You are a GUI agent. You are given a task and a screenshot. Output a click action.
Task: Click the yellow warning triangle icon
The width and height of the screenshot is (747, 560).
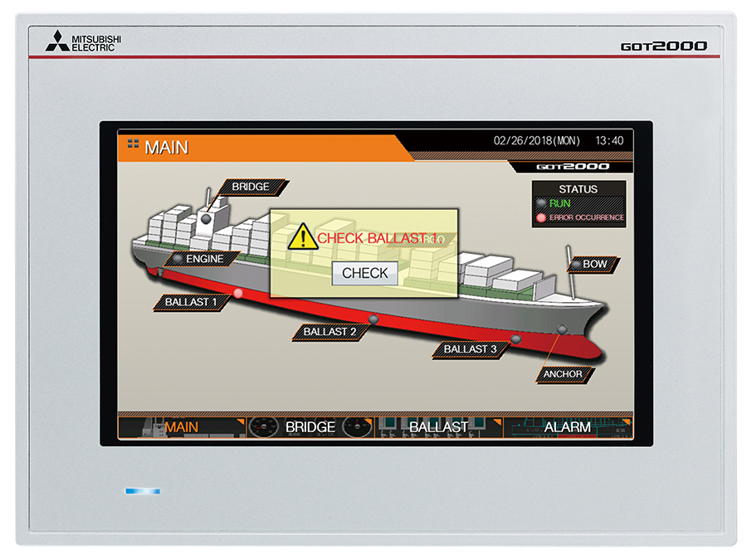303,236
